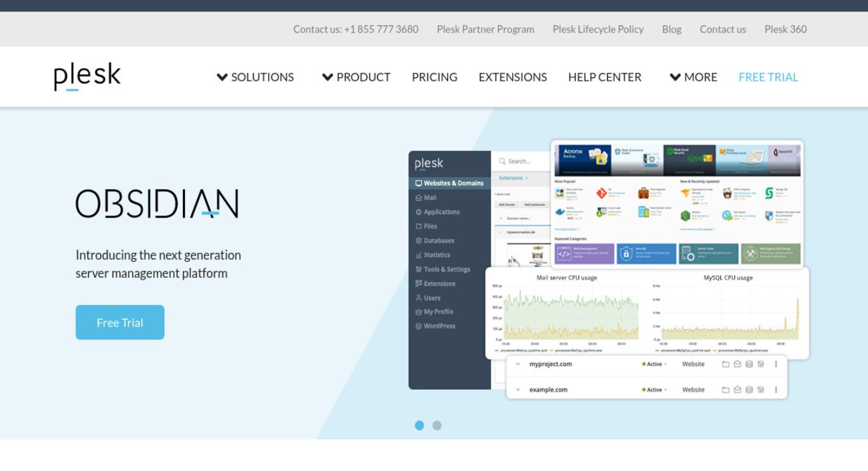
Task: Click the Docker extension icon
Action: point(560,212)
